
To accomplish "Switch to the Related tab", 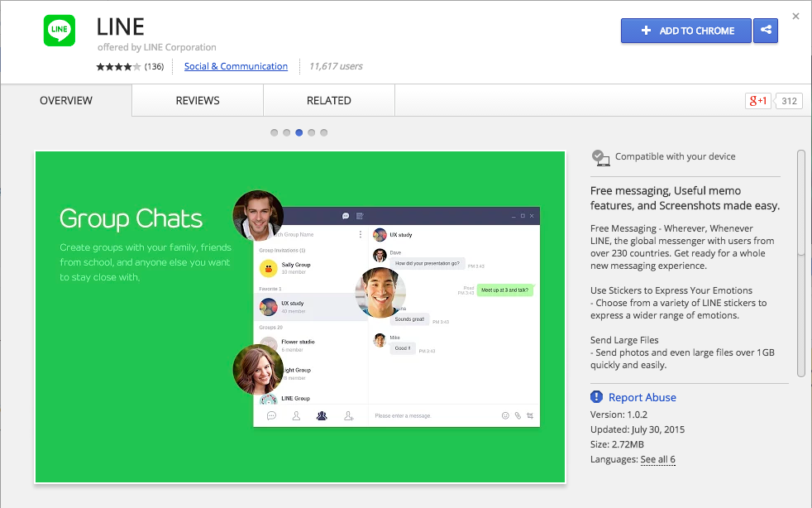I will pos(329,101).
